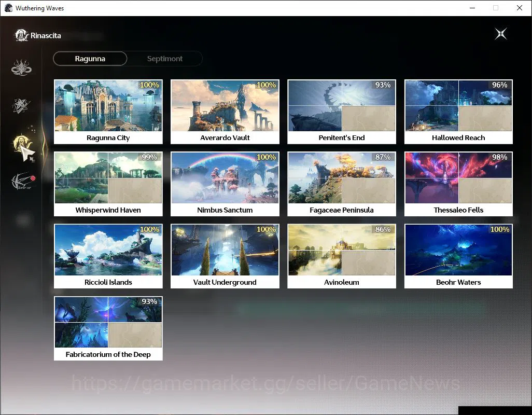Open the Vault Underground area card
The width and height of the screenshot is (532, 415).
225,256
